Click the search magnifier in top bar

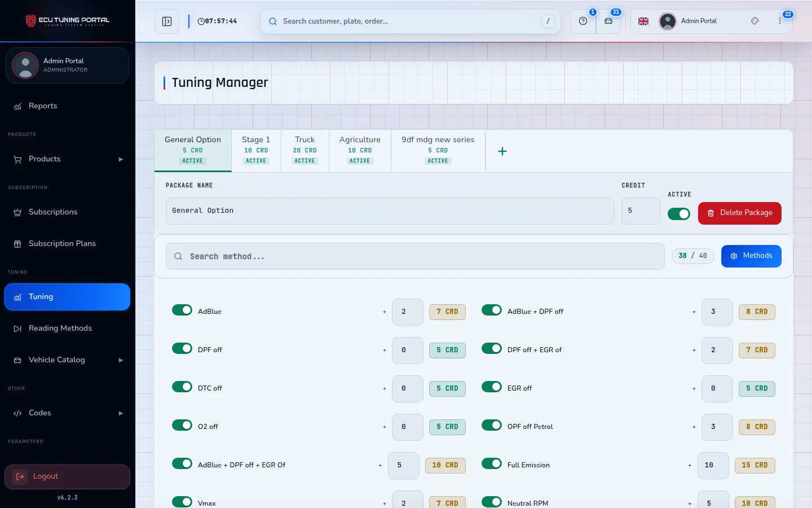[x=273, y=21]
